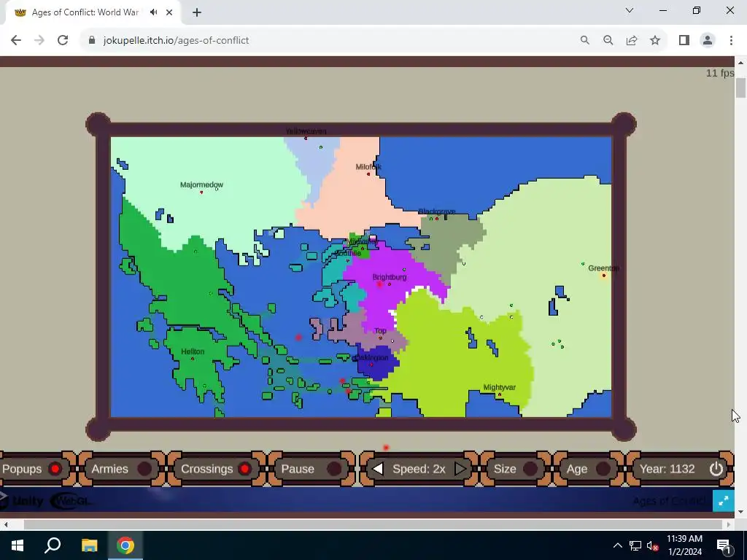The height and width of the screenshot is (560, 747).
Task: Toggle the Armies display
Action: click(144, 469)
